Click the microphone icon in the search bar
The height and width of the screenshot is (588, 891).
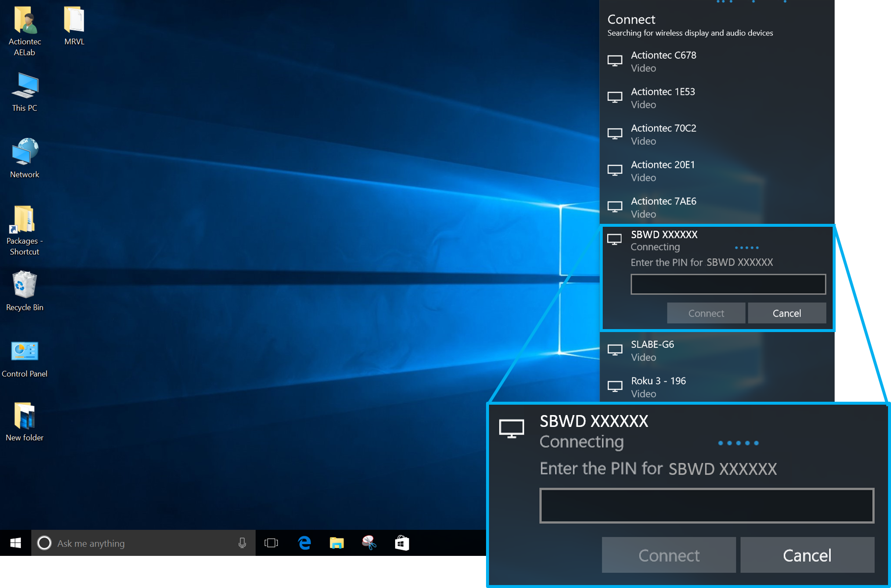point(242,543)
